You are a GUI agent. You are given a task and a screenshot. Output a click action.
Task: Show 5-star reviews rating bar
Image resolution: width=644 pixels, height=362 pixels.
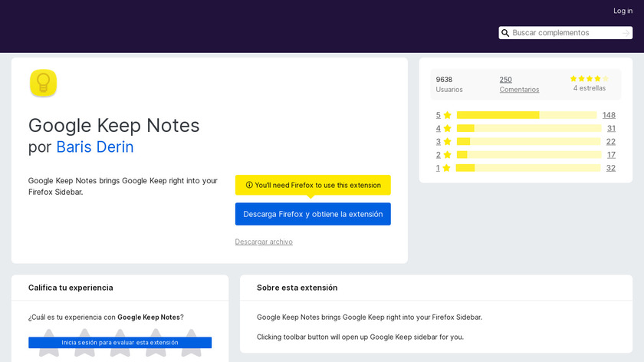point(527,115)
